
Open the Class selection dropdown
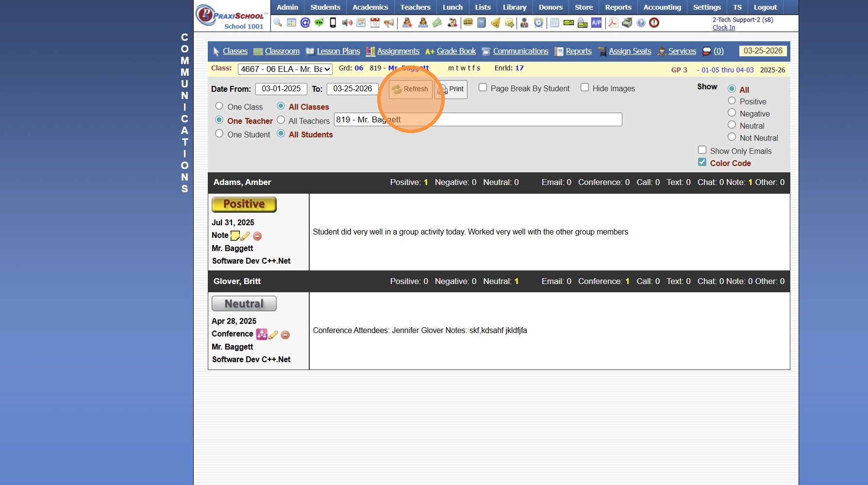285,69
